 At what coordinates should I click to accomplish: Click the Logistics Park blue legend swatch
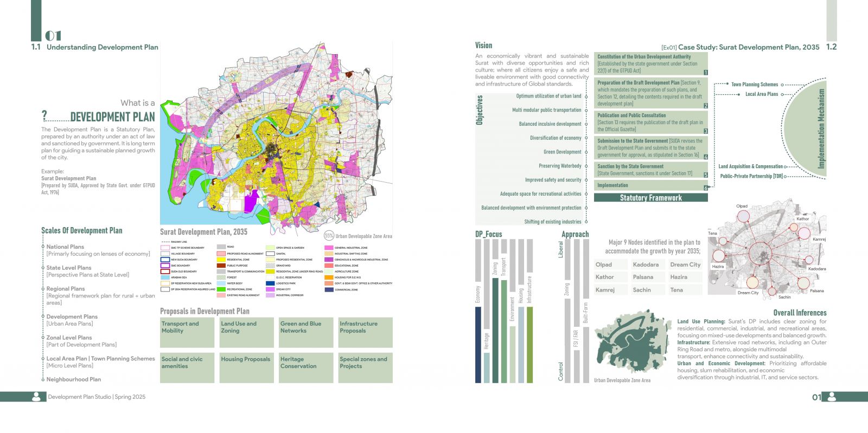pos(270,283)
